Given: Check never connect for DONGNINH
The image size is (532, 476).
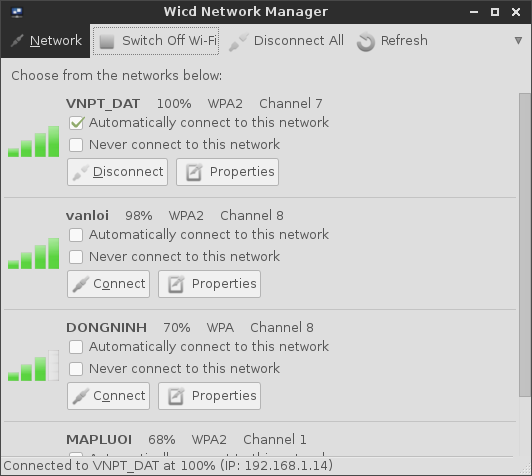Looking at the screenshot, I should click(x=76, y=369).
